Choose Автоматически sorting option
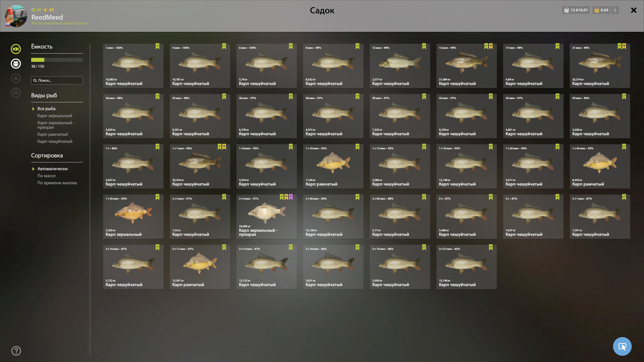644x362 pixels. [x=53, y=169]
